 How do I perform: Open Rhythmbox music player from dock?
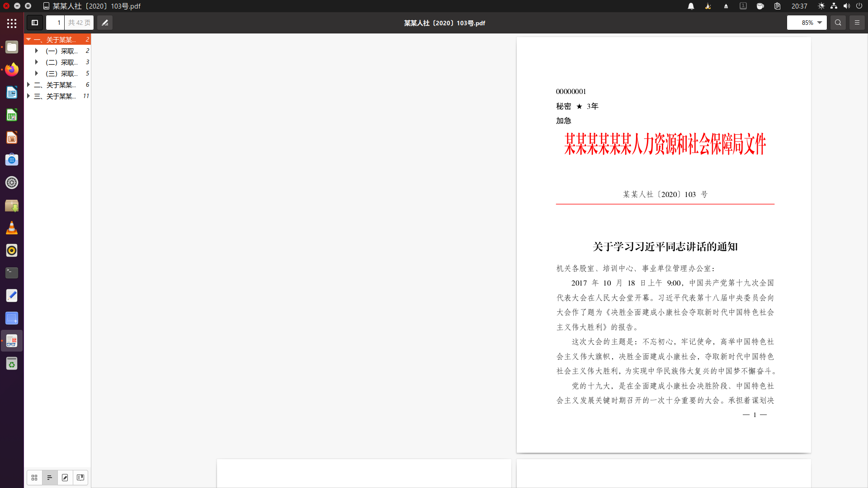(x=12, y=250)
